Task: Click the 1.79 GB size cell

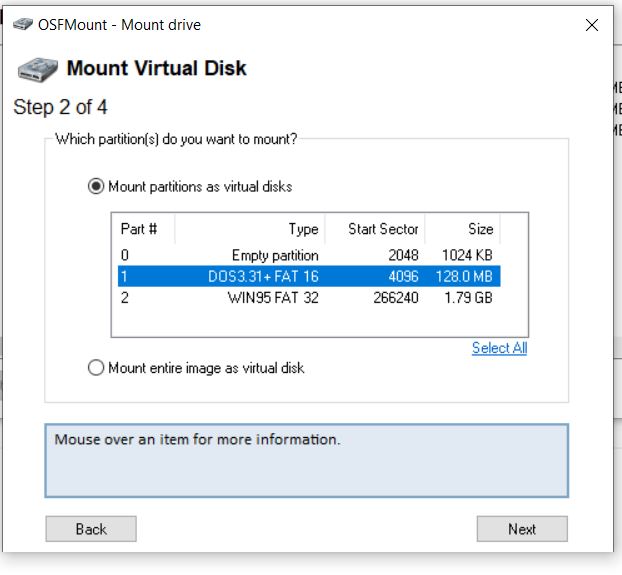Action: tap(468, 297)
